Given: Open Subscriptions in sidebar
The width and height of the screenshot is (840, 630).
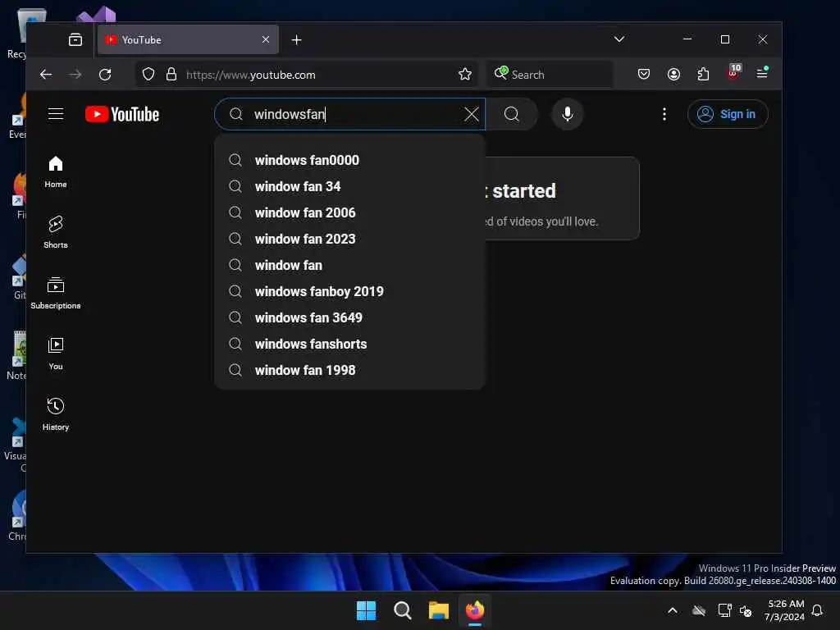Looking at the screenshot, I should coord(56,293).
